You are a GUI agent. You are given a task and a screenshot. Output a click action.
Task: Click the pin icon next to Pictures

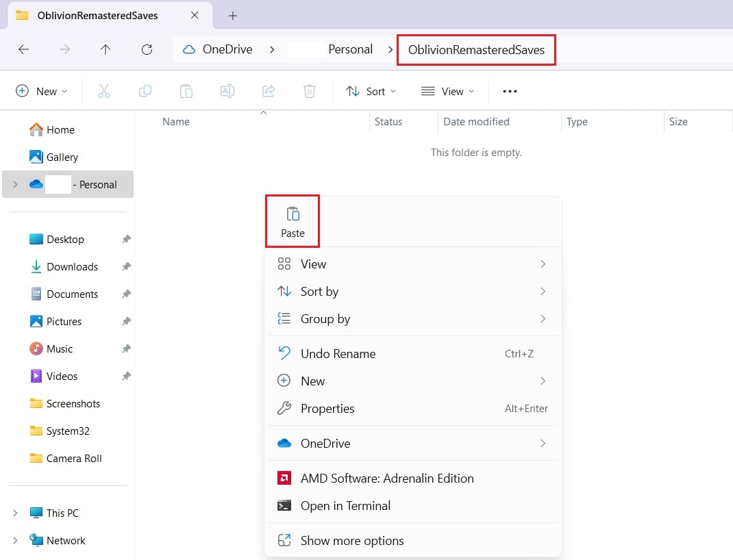pyautogui.click(x=126, y=321)
